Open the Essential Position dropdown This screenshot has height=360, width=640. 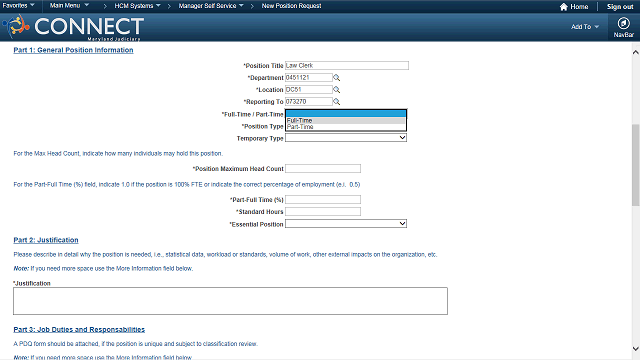coord(346,224)
